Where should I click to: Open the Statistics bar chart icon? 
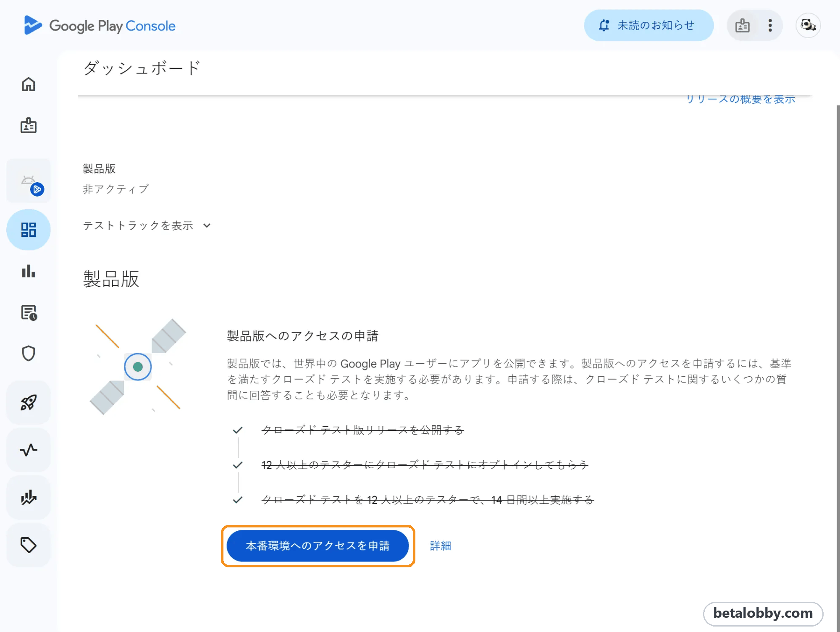29,271
